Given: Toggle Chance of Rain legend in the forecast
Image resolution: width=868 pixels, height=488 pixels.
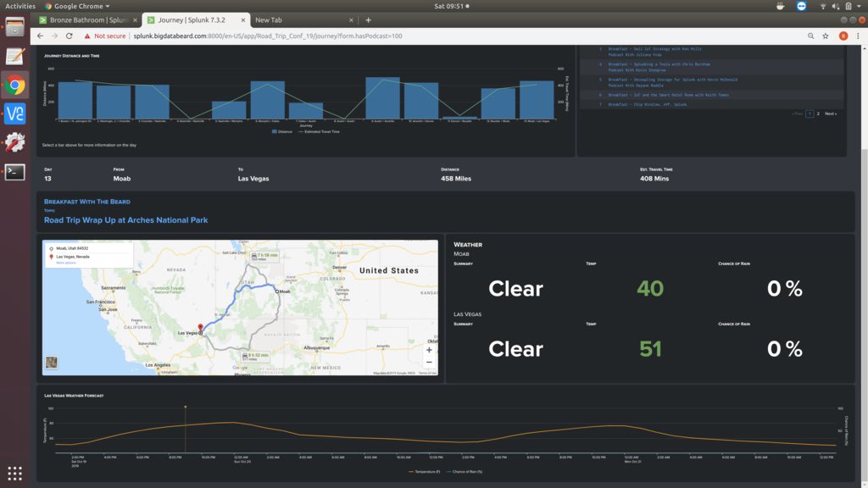Looking at the screenshot, I should pos(464,472).
